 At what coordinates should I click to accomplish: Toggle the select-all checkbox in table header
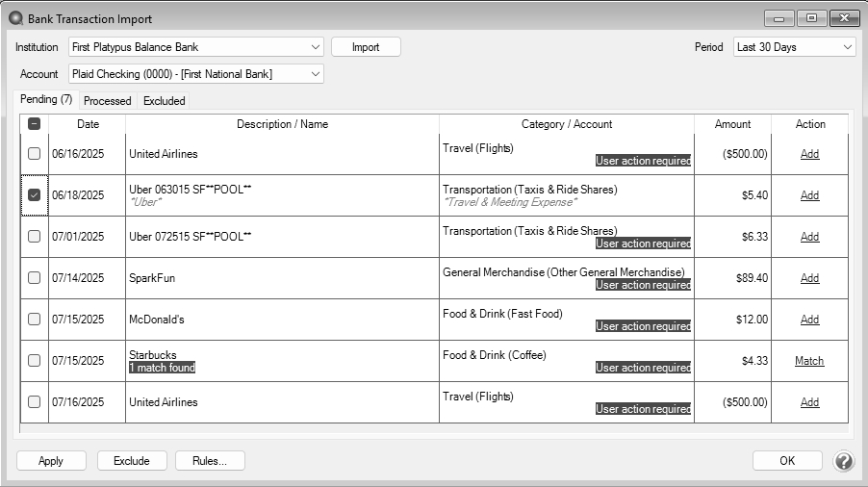35,124
